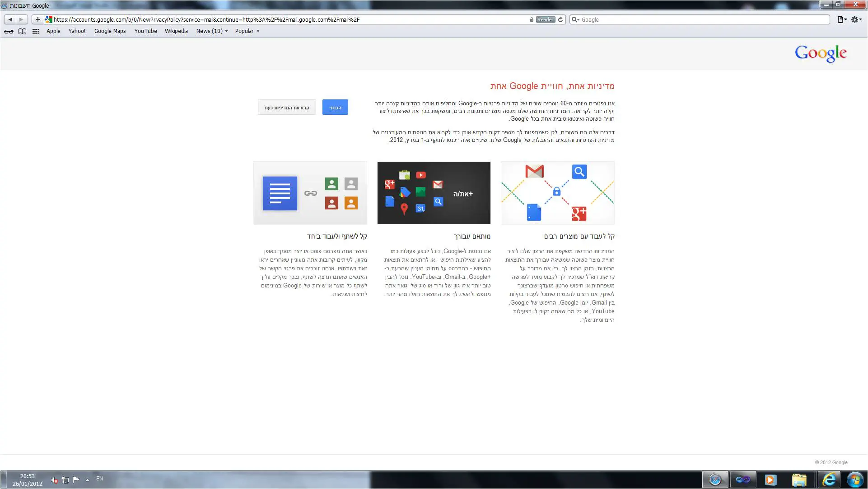Toggle the Reader view button

pos(545,19)
